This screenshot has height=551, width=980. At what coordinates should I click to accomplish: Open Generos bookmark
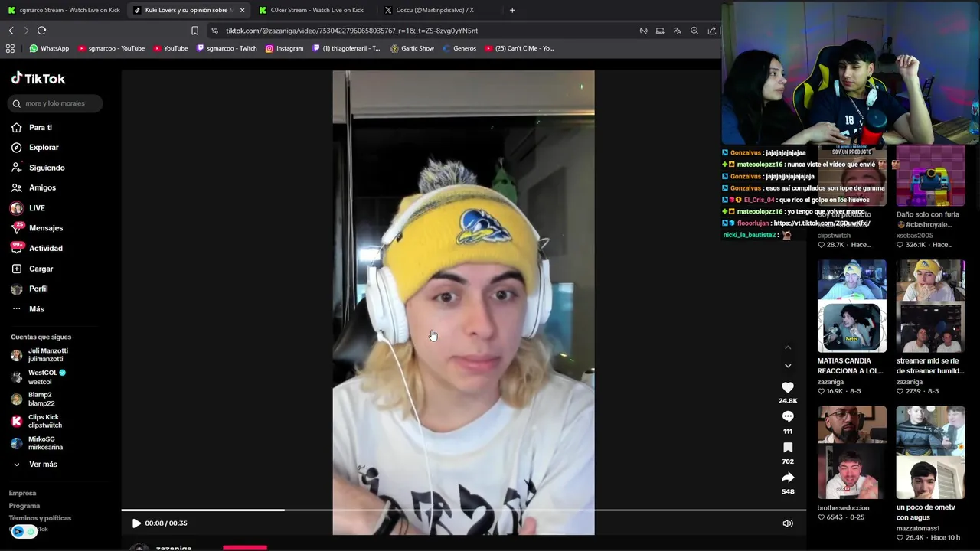pos(459,48)
